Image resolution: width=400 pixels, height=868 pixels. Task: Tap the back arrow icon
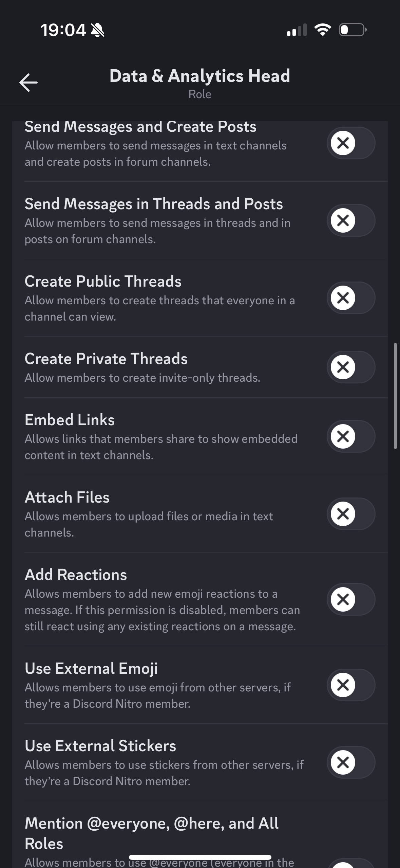click(28, 82)
